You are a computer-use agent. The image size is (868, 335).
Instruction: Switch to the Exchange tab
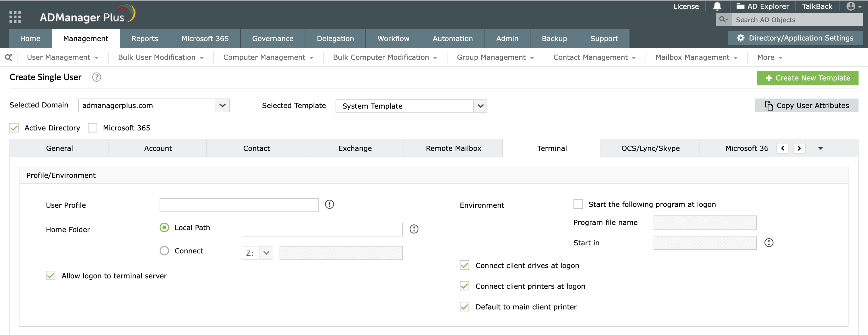click(x=354, y=148)
